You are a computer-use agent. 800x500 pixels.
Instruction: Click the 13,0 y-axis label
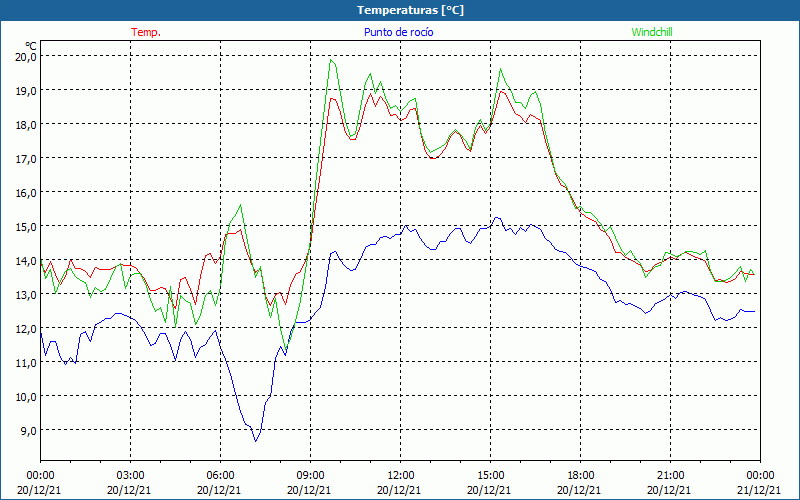26,295
